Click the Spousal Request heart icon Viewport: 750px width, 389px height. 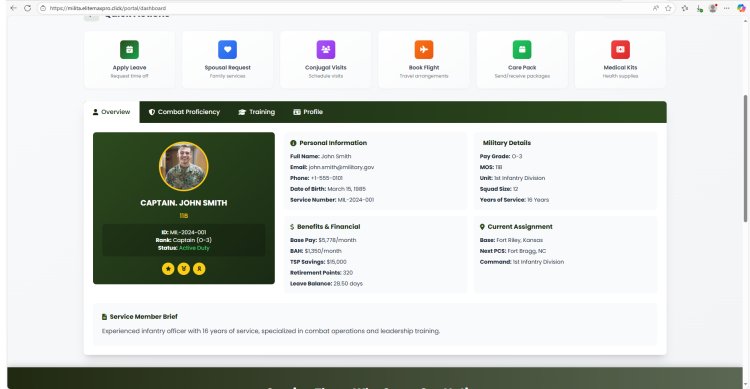(x=228, y=49)
